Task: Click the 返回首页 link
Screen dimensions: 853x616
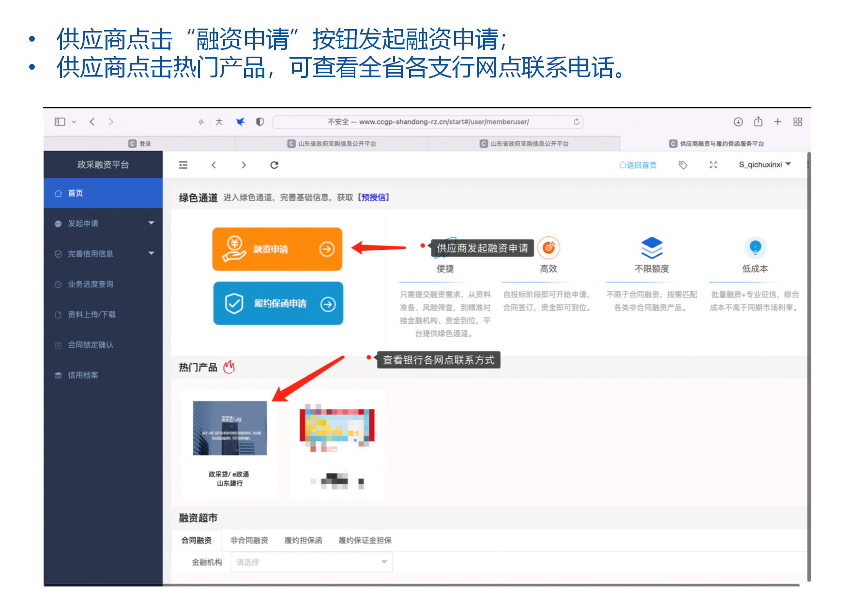Action: (x=638, y=165)
